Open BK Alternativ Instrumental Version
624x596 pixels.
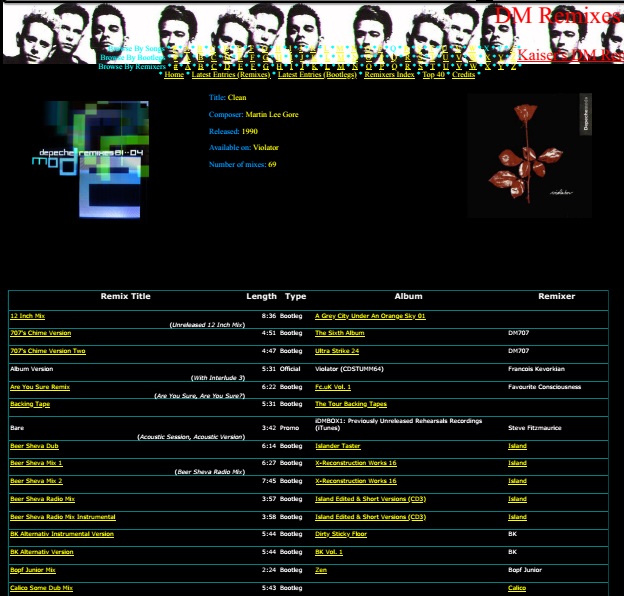(x=62, y=534)
